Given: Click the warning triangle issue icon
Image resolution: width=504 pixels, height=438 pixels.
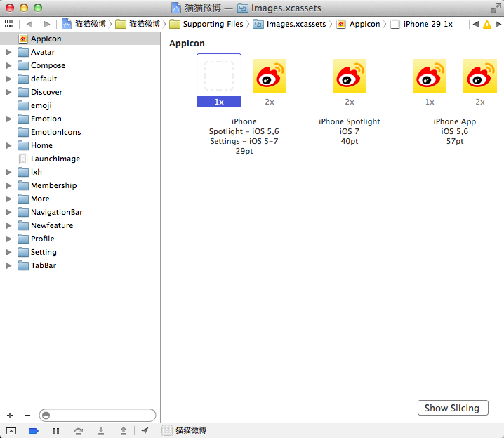Looking at the screenshot, I should coord(487,24).
